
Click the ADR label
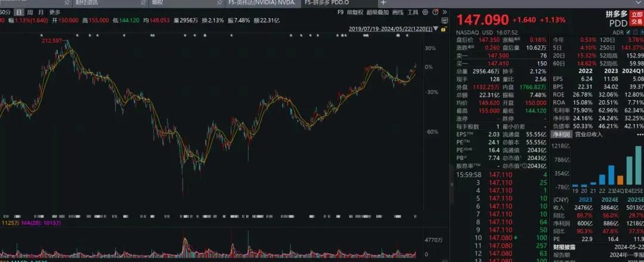618,32
